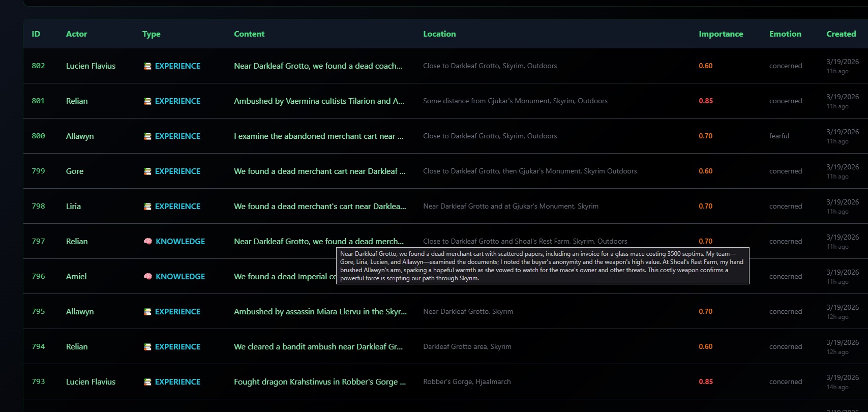This screenshot has width=868, height=412.
Task: Click the Emotion column header
Action: [785, 34]
